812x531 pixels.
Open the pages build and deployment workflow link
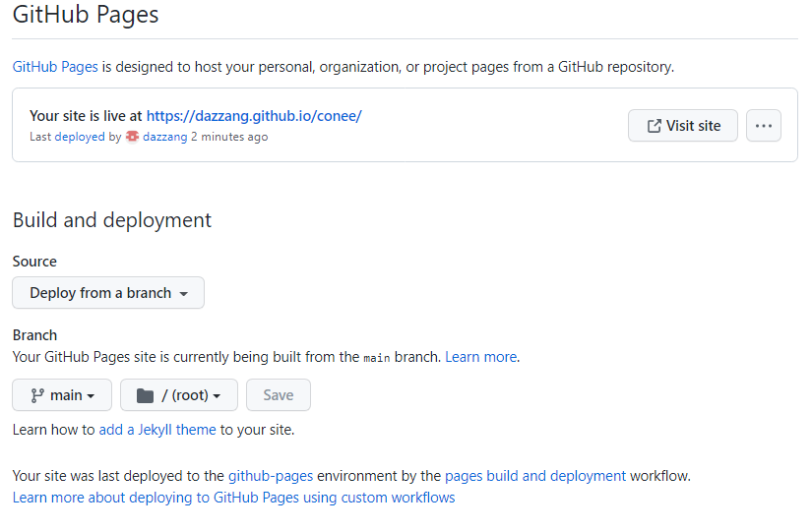pos(535,476)
